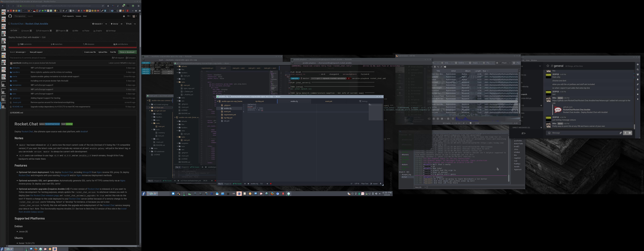Open Rocket.Chat mentions @ icon
Screen dimensions: 644x251
[638, 89]
